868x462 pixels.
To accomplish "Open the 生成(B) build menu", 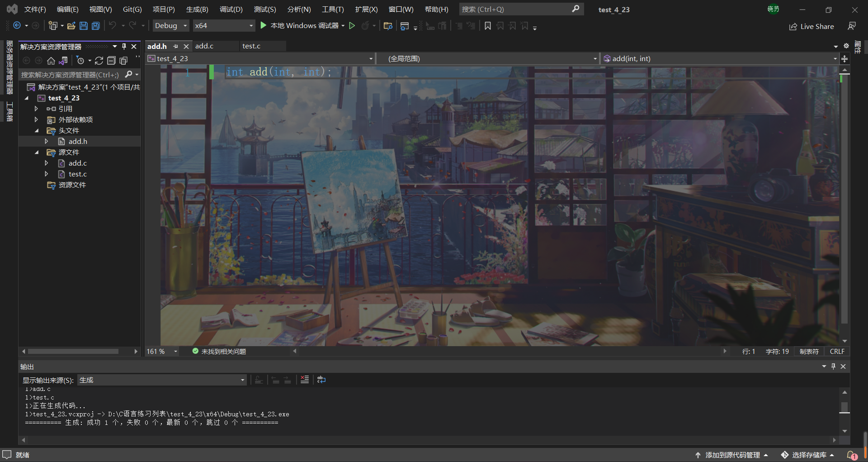I will click(x=197, y=10).
